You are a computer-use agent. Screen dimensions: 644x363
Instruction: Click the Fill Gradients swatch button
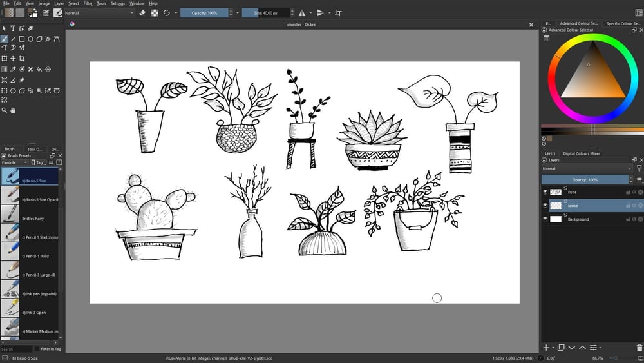[x=9, y=13]
